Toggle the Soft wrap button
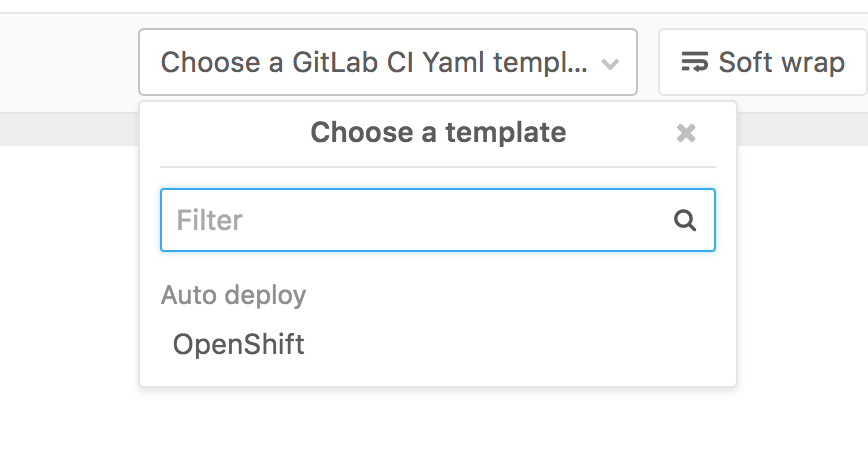The height and width of the screenshot is (456, 868). (x=762, y=62)
